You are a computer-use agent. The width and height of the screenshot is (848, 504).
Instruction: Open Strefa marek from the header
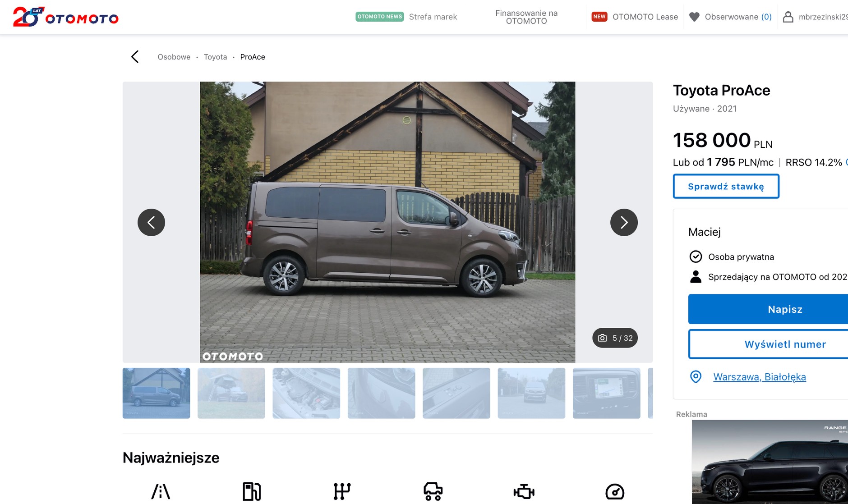pos(433,17)
